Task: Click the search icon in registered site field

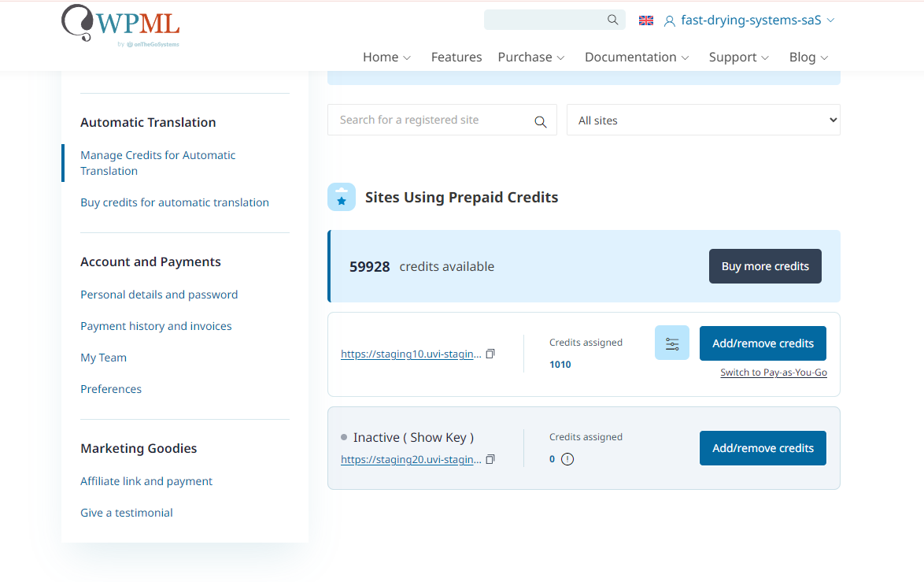Action: point(540,121)
